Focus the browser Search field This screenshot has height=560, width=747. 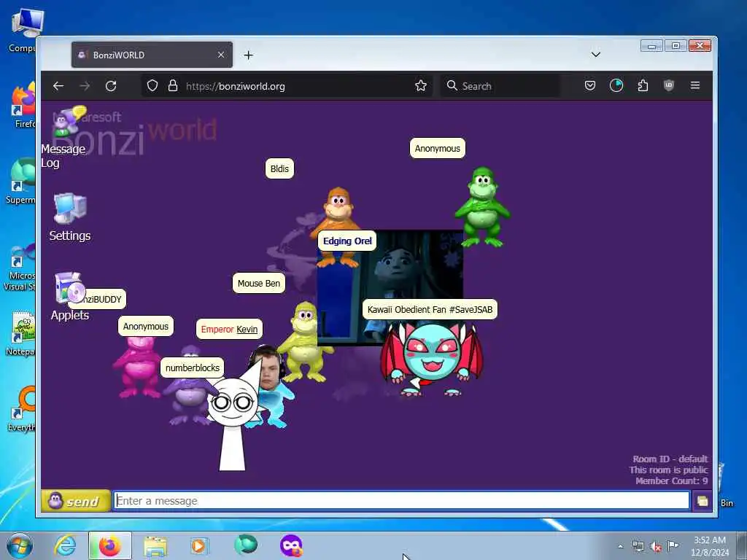pyautogui.click(x=500, y=86)
